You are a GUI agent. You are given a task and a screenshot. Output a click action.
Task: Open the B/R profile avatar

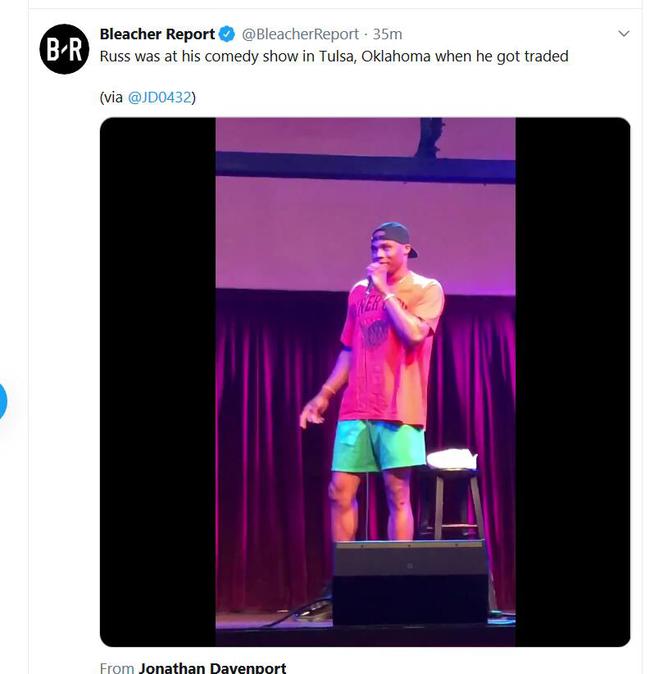pos(64,49)
